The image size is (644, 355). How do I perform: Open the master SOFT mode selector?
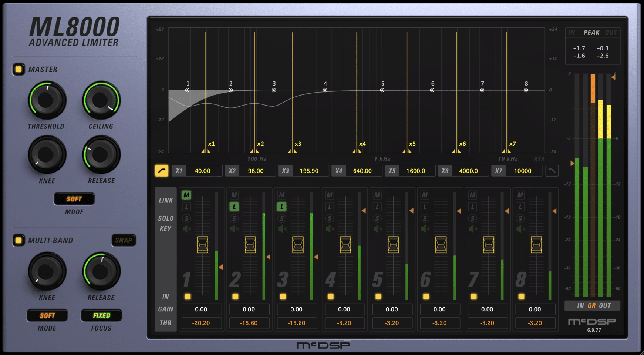74,199
